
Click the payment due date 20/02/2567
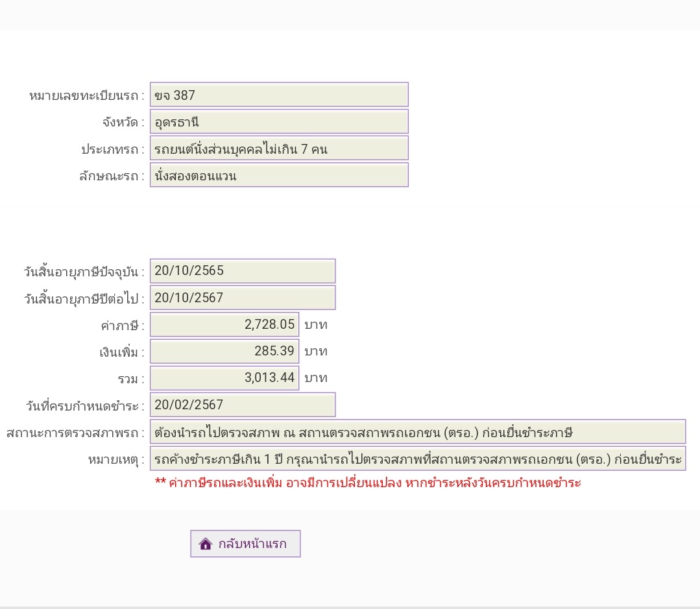pos(243,405)
